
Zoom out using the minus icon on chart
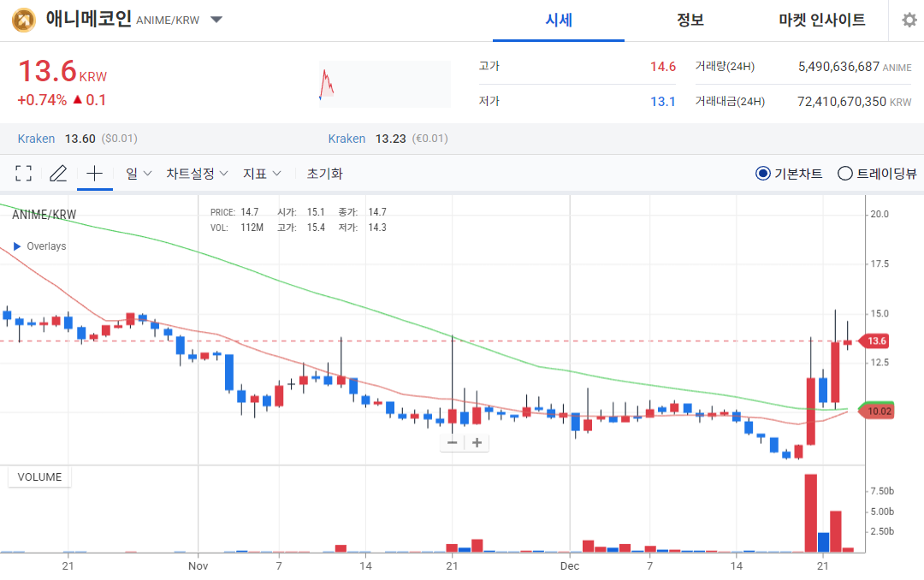(x=452, y=442)
